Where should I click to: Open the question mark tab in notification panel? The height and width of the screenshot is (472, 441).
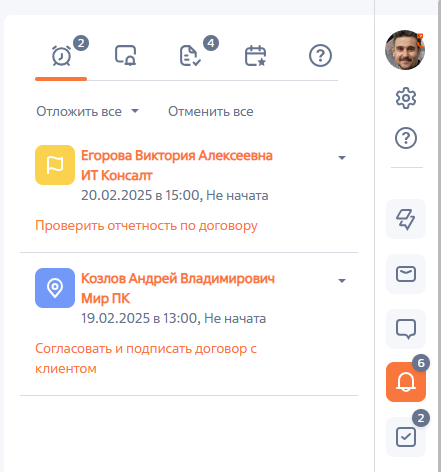[x=320, y=55]
